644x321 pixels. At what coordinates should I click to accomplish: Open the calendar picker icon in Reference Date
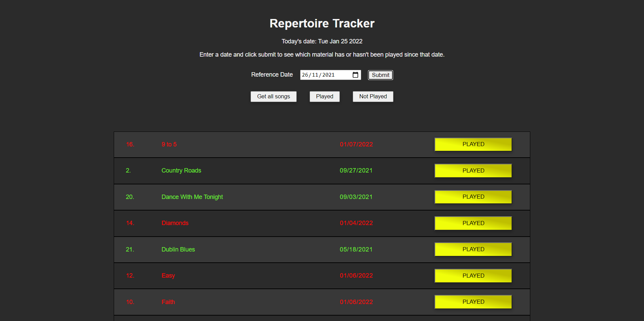[355, 75]
